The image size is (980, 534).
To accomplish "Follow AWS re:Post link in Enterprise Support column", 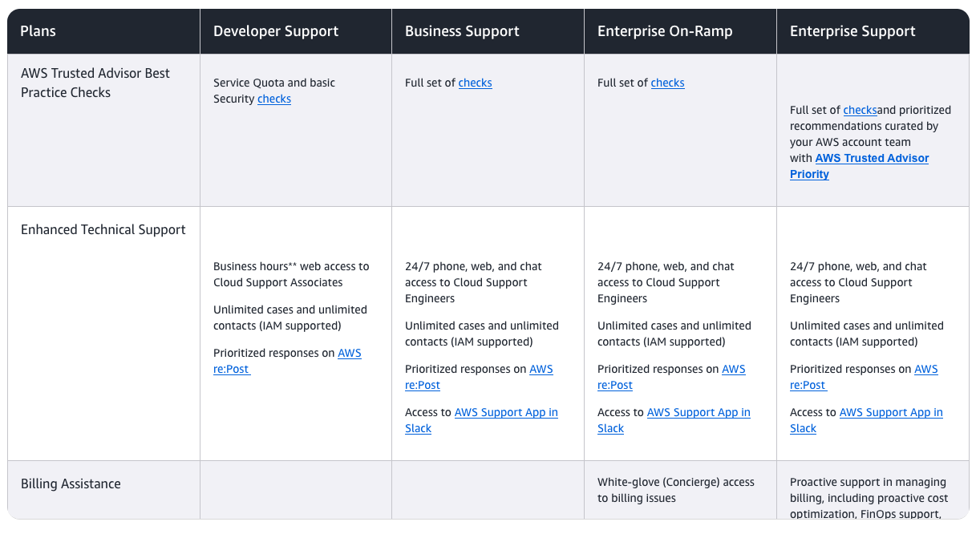I will 925,370.
